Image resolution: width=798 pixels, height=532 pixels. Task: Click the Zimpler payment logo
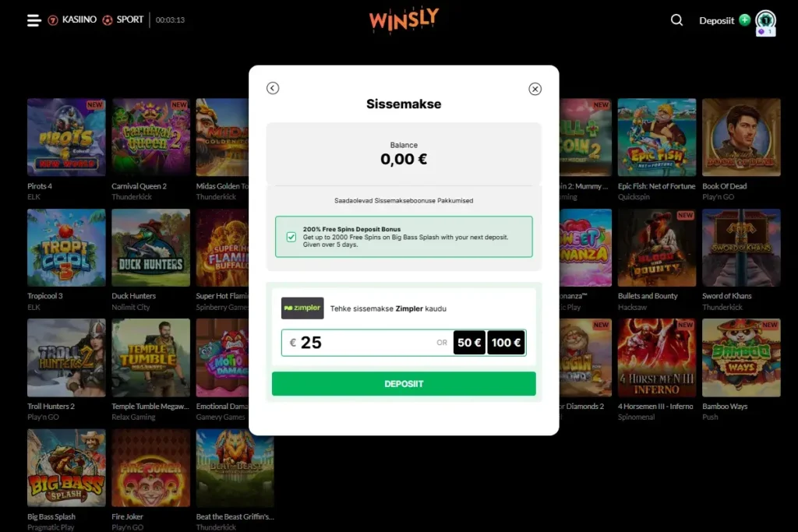[x=302, y=308]
